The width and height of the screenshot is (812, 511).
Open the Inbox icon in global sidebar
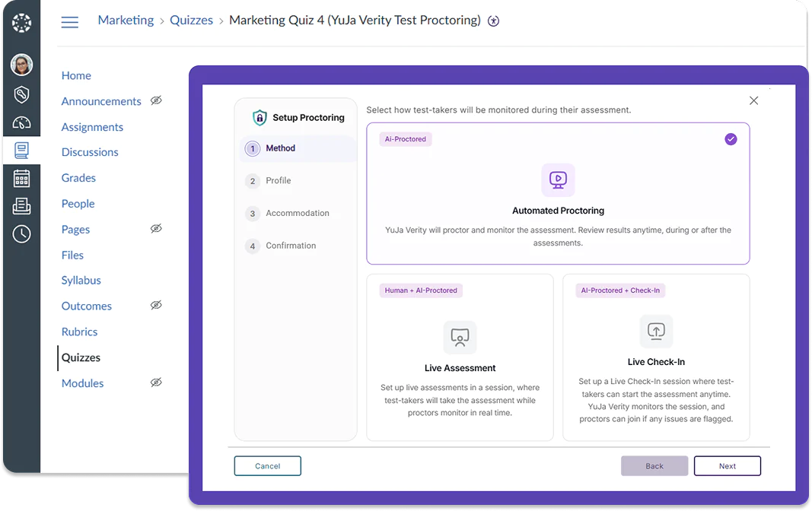[x=22, y=206]
